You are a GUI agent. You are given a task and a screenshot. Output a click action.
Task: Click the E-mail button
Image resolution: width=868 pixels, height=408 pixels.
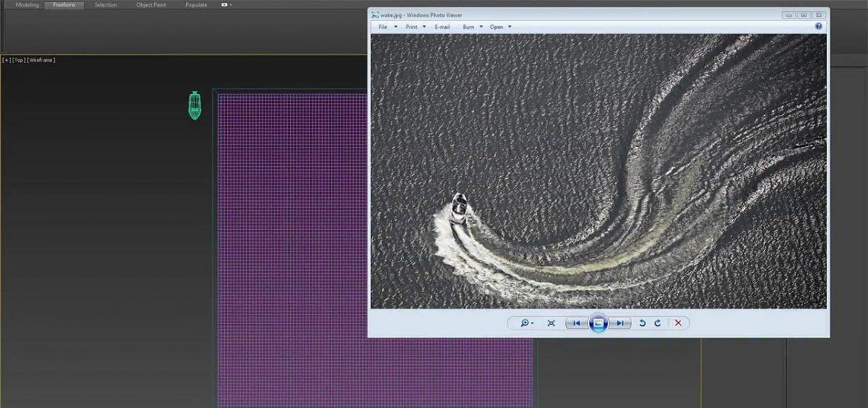click(x=442, y=27)
